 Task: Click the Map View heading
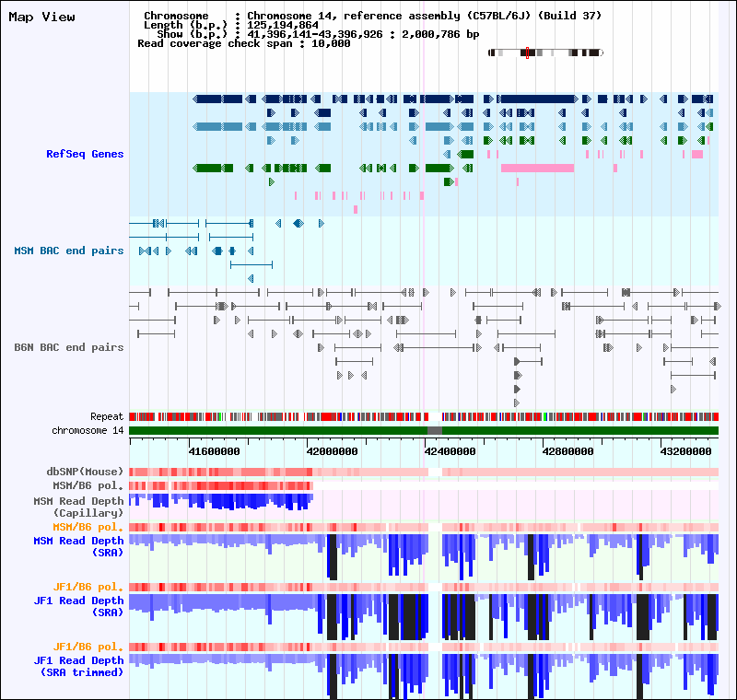point(41,17)
